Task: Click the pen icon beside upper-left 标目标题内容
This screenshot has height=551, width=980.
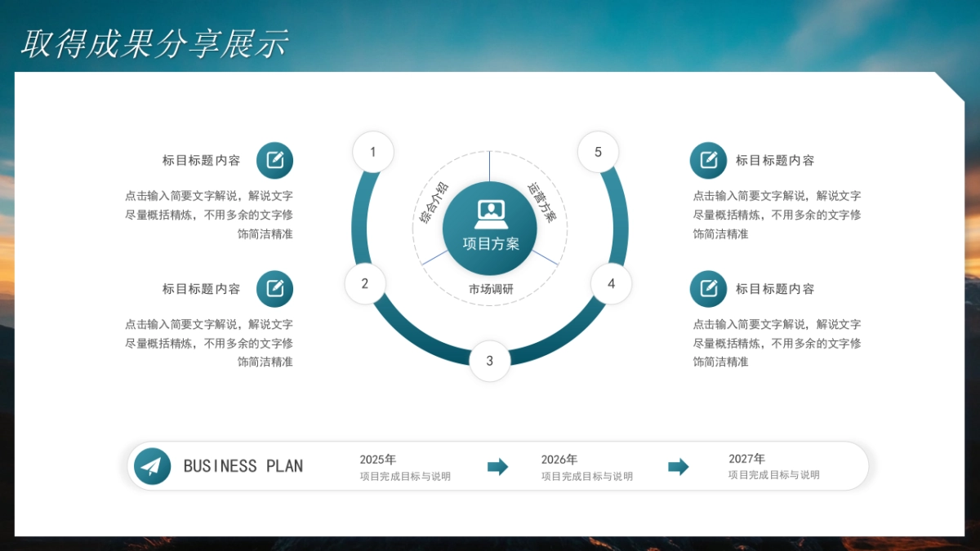Action: [x=275, y=160]
